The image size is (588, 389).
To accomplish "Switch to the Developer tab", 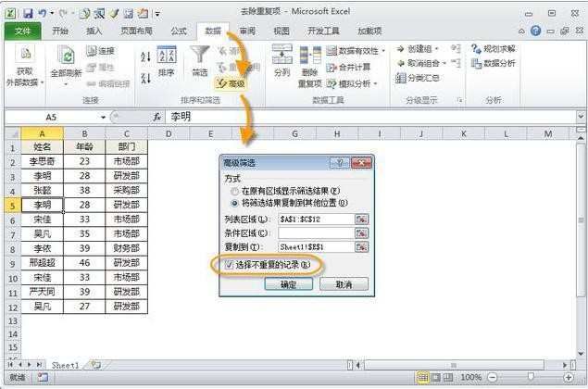I will coord(323,31).
